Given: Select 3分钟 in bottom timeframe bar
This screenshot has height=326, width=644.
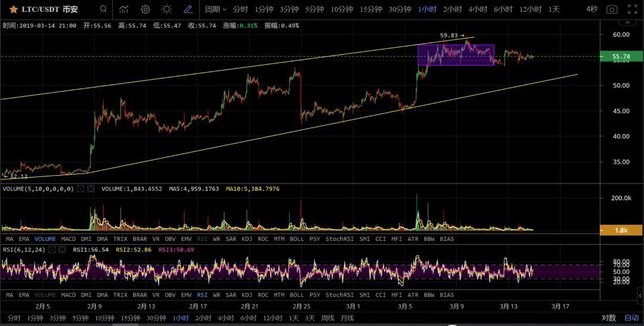Looking at the screenshot, I should pos(57,318).
